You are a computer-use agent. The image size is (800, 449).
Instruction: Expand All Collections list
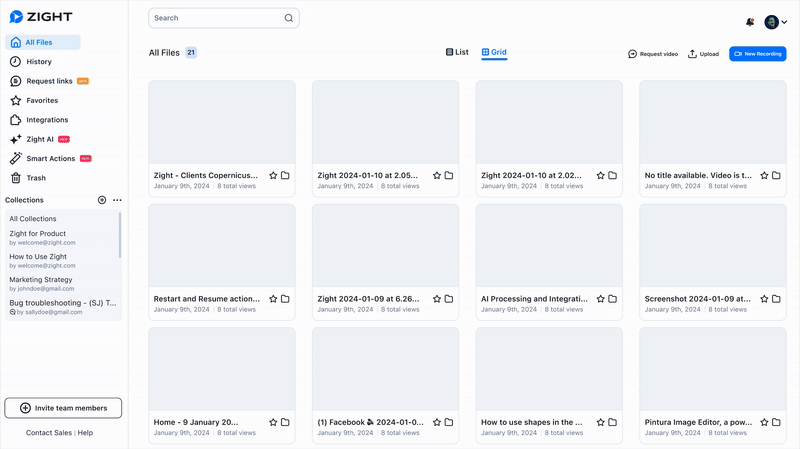point(33,219)
